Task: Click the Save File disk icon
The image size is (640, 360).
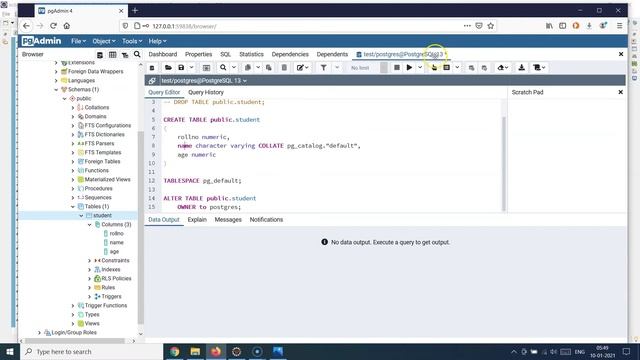Action: (x=181, y=68)
